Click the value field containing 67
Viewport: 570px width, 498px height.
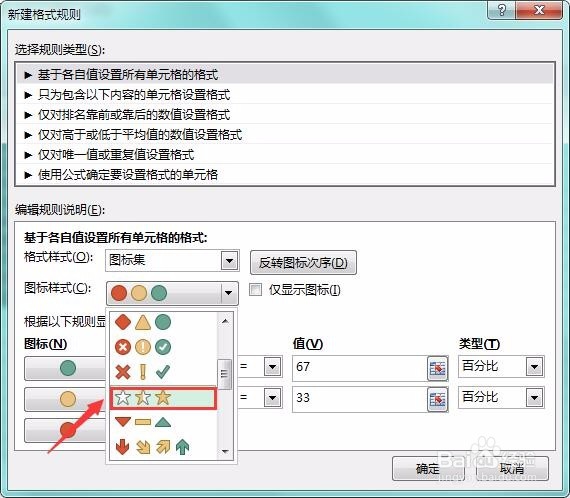pos(360,368)
